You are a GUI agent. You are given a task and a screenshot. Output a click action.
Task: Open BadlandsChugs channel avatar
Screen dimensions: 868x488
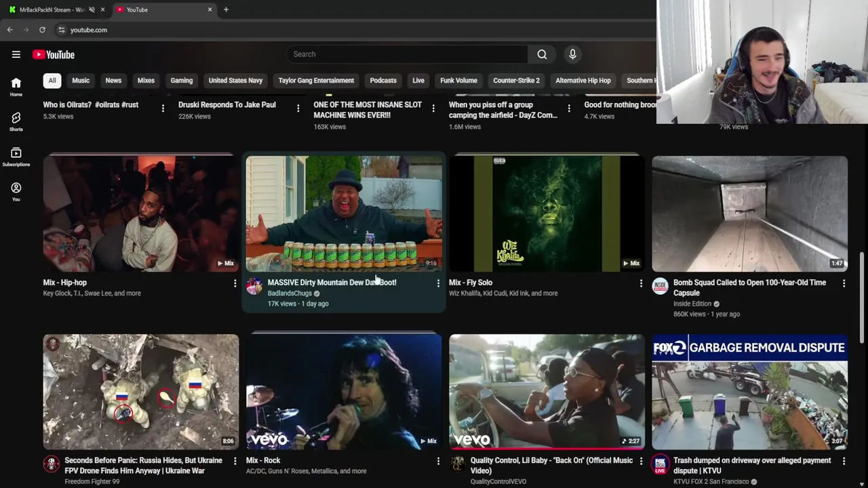coord(254,286)
